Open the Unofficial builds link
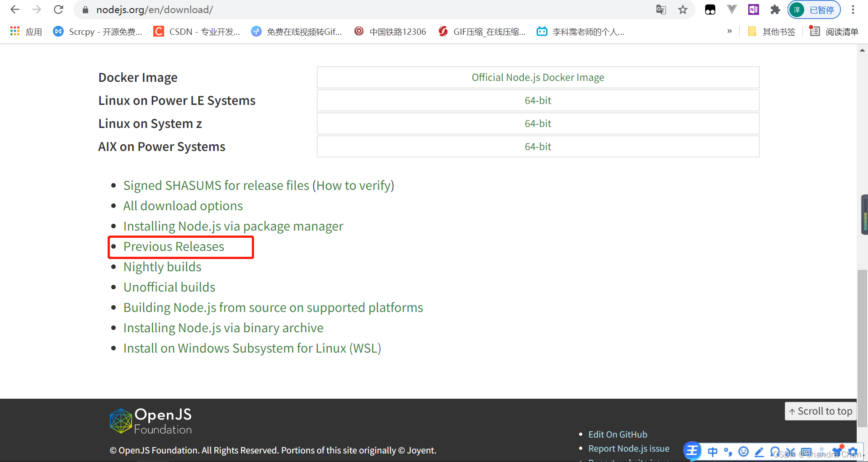This screenshot has width=868, height=462. 169,287
